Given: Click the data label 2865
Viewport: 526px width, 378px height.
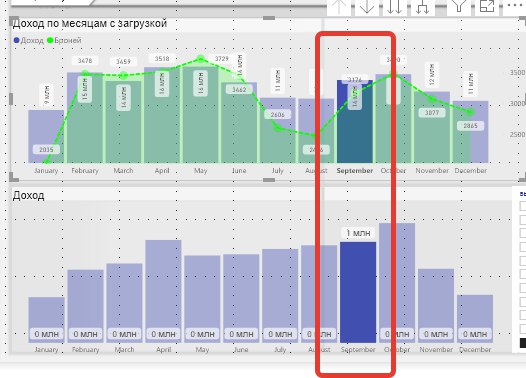Looking at the screenshot, I should click(x=470, y=126).
